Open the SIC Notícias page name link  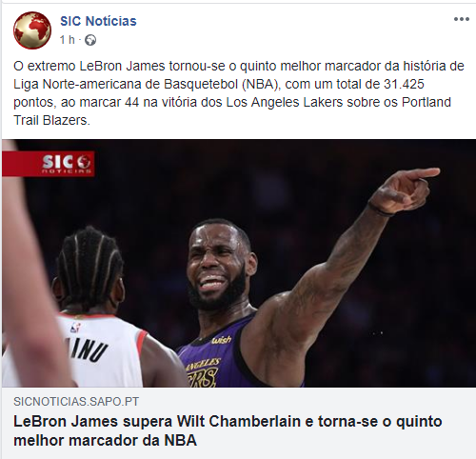(98, 21)
